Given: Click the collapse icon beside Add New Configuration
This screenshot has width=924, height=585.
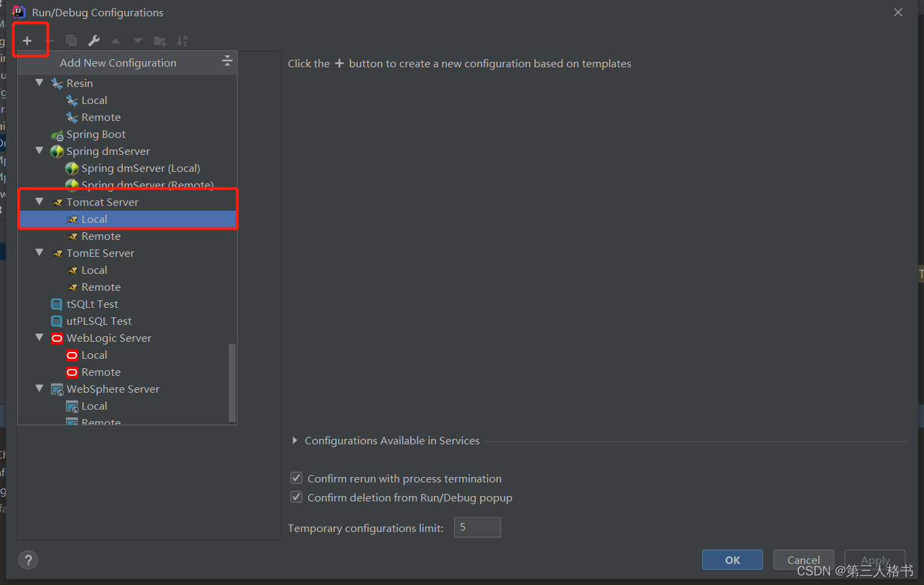Looking at the screenshot, I should pos(227,63).
